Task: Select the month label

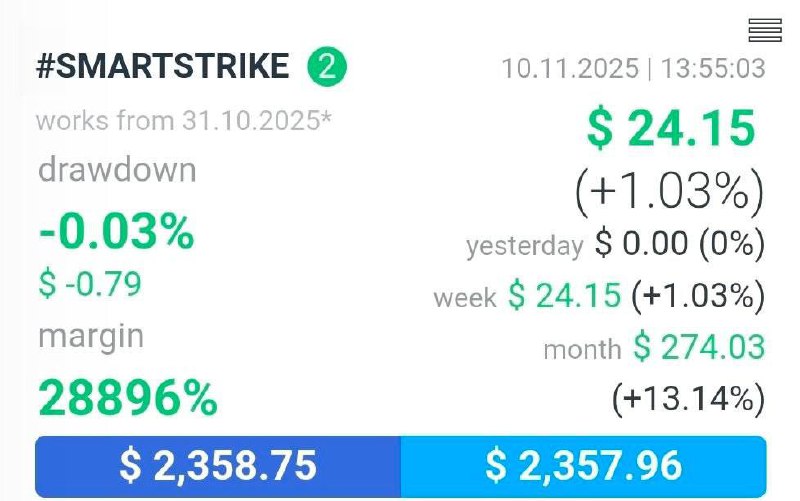Action: (582, 349)
